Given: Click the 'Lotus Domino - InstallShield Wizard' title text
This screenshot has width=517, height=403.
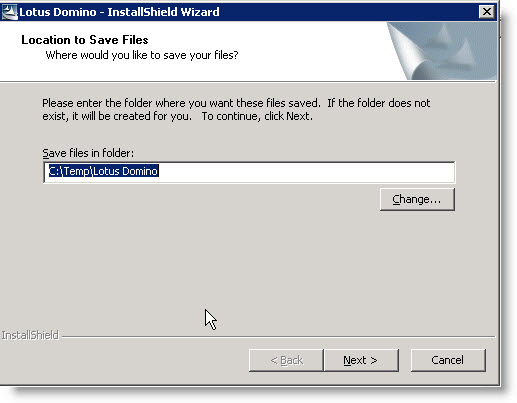Looking at the screenshot, I should [x=119, y=12].
